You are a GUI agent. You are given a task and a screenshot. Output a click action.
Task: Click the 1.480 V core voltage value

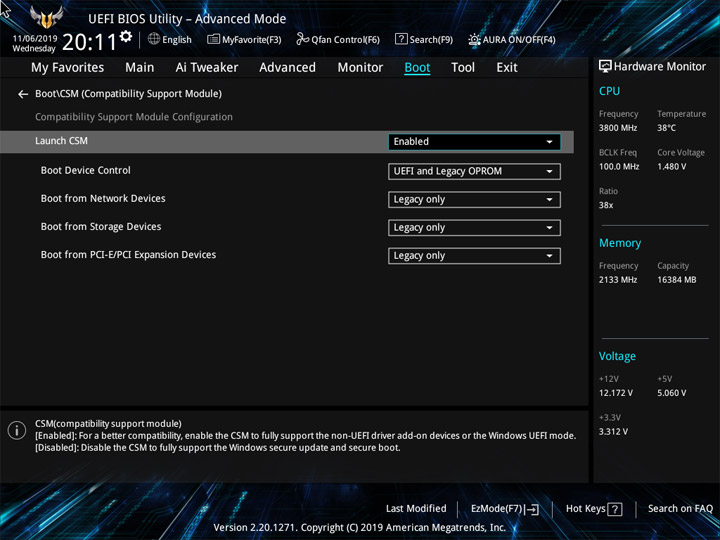pos(672,167)
